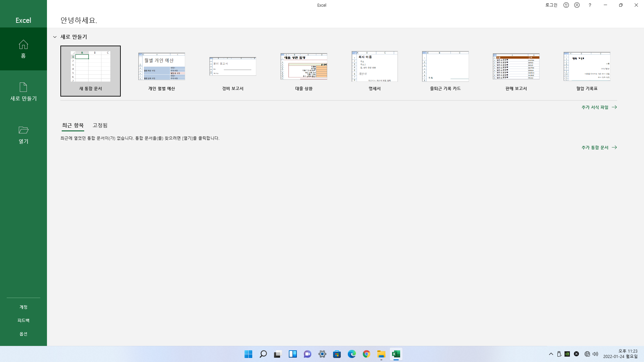Collapse the 새로 만들기 section chevron
The width and height of the screenshot is (644, 362).
pos(55,37)
